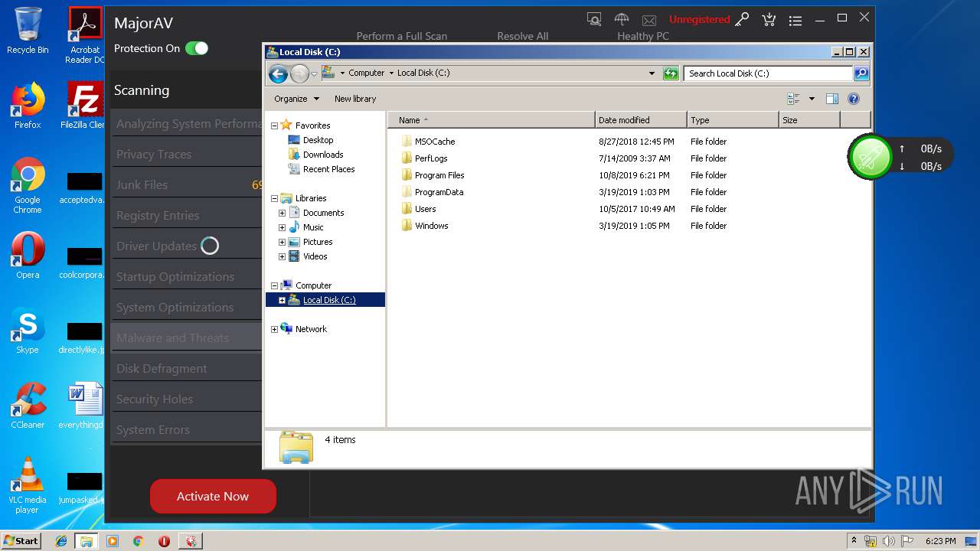The width and height of the screenshot is (980, 551).
Task: Sort by Date modified column header
Action: [x=641, y=120]
